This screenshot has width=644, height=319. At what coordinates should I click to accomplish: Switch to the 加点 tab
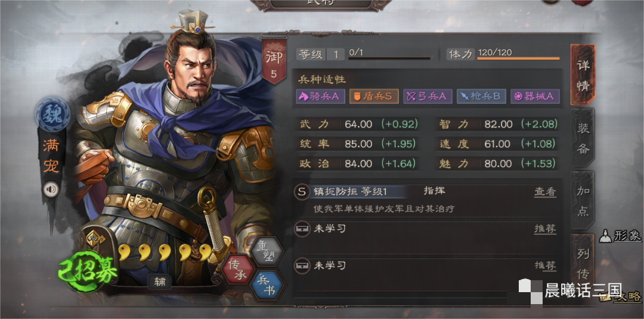(x=583, y=201)
